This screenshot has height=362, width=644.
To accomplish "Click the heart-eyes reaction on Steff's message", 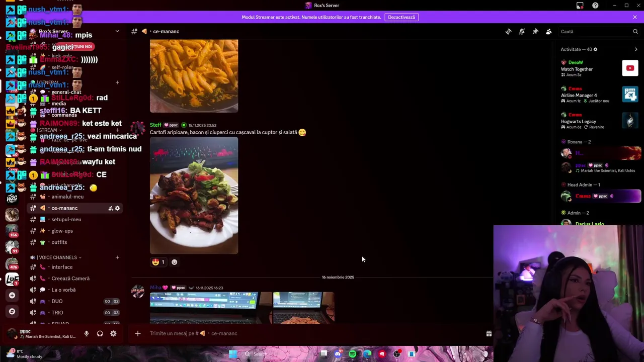I will (x=158, y=262).
